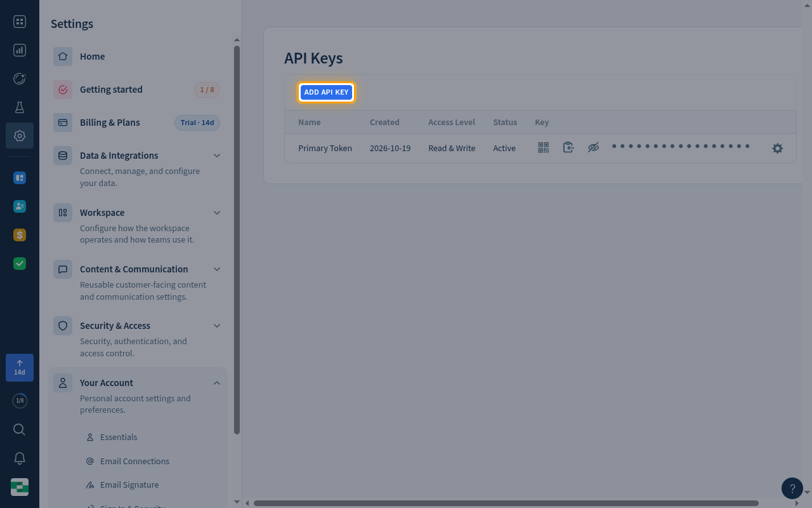This screenshot has width=812, height=508.
Task: Open the 1/8 progress ring indicator
Action: tap(20, 401)
